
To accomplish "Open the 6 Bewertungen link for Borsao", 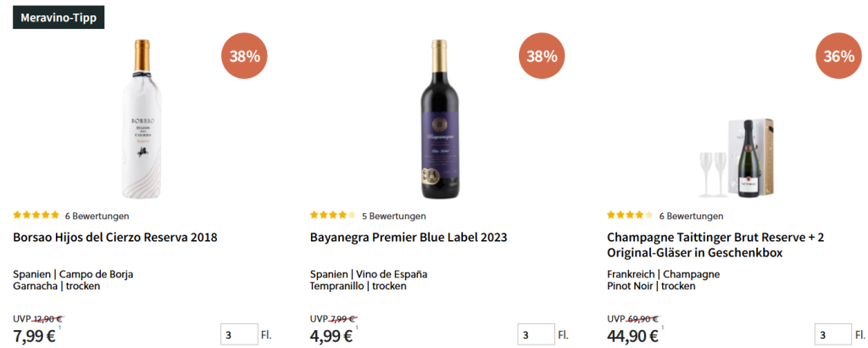I will pos(97,216).
